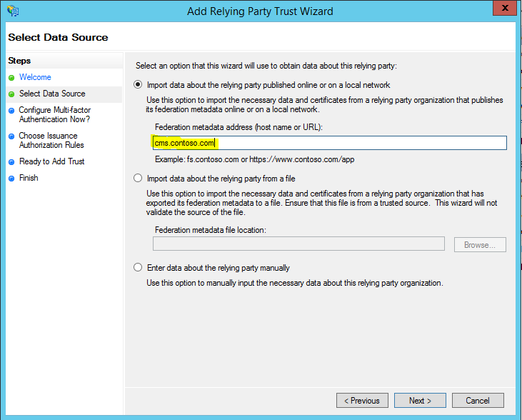
Task: Click the green bullet beside Select Data Source
Action: point(11,94)
